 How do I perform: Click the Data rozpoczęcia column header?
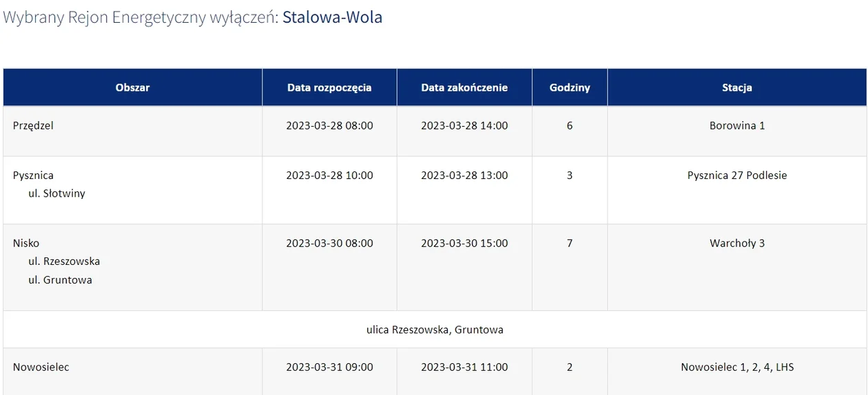tap(329, 87)
